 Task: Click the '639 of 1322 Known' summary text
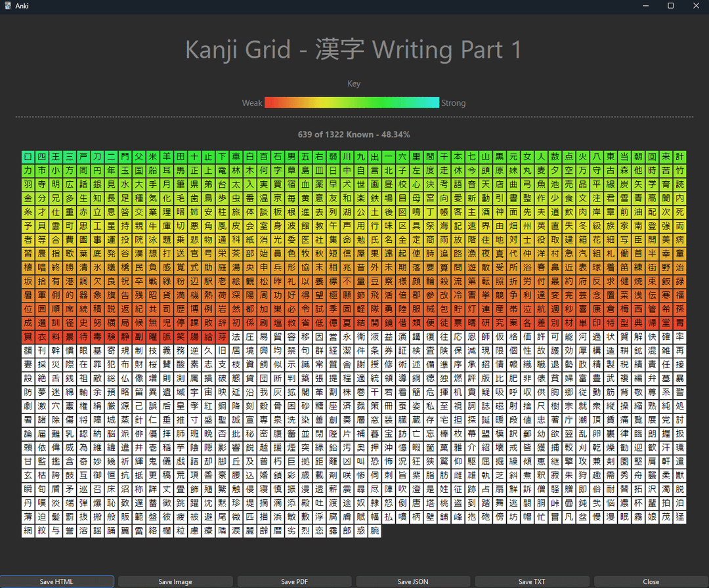[x=354, y=135]
